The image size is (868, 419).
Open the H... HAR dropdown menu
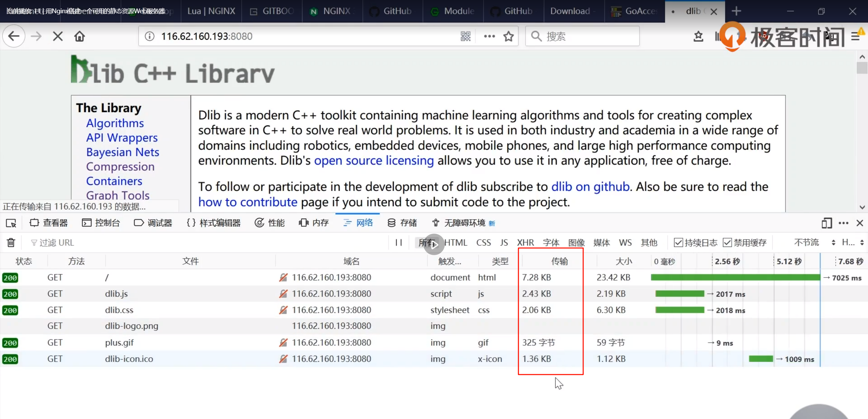853,243
